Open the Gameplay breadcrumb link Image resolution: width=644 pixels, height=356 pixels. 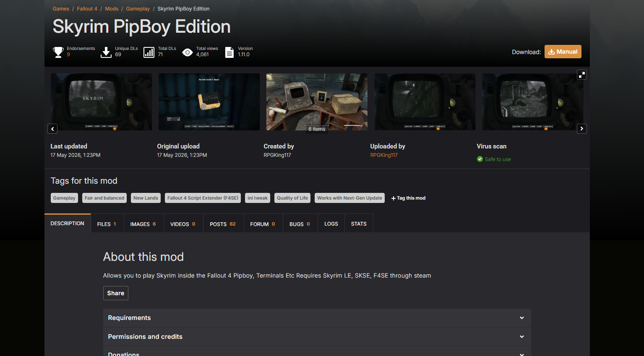coord(138,9)
